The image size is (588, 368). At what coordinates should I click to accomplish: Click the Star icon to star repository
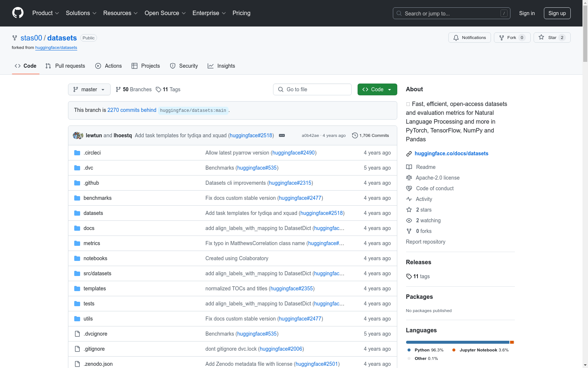point(541,38)
